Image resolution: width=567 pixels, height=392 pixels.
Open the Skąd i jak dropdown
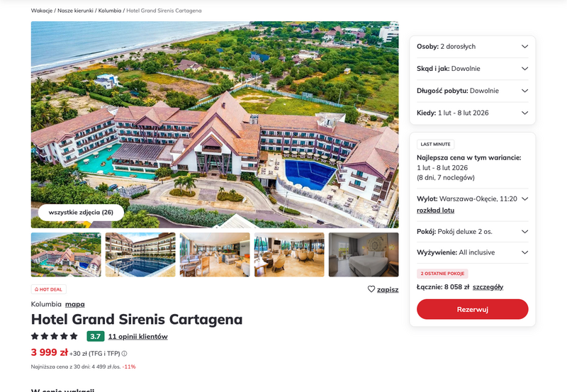[x=472, y=68]
